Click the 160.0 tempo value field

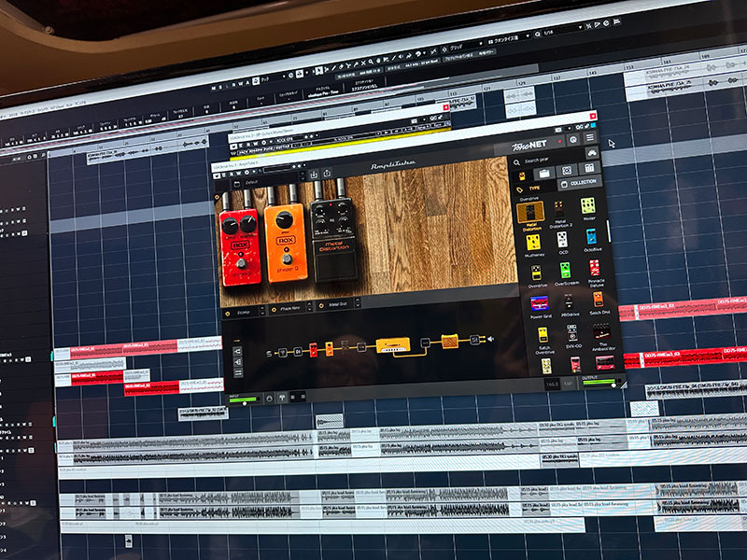click(x=552, y=385)
